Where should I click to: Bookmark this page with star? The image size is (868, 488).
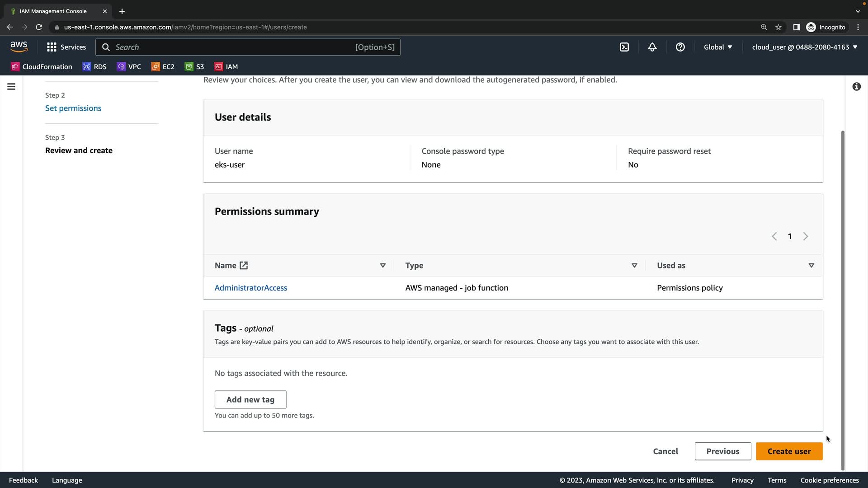(778, 27)
